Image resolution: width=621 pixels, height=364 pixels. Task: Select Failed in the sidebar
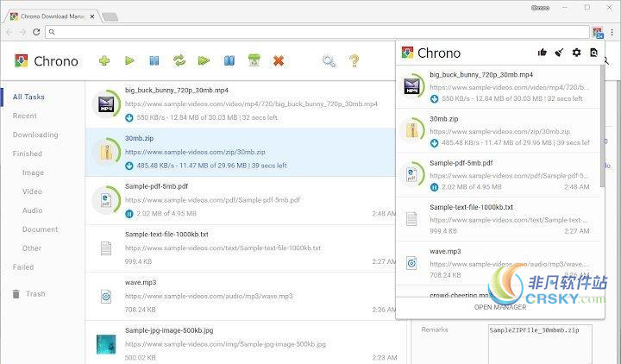[23, 267]
